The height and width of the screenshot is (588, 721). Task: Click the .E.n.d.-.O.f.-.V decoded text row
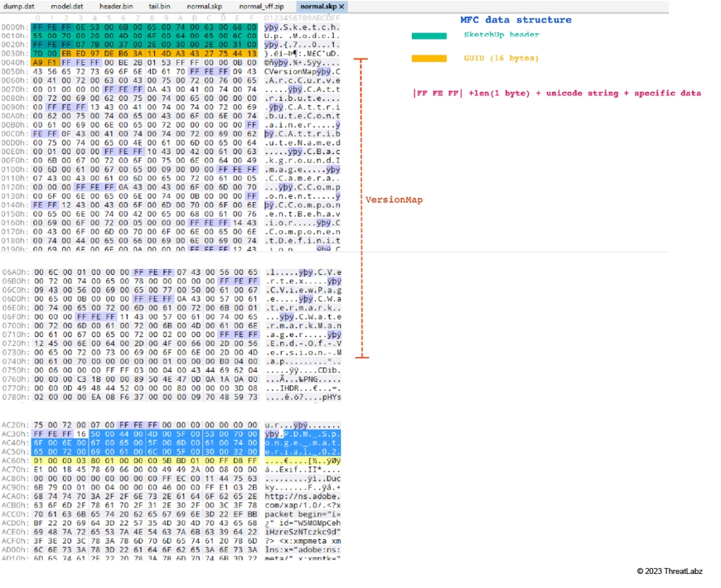[x=302, y=343]
